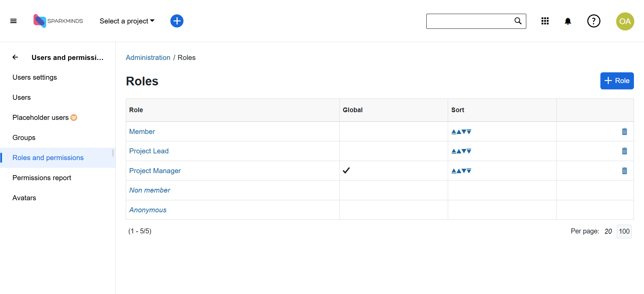Move Project Lead role down one

[464, 151]
